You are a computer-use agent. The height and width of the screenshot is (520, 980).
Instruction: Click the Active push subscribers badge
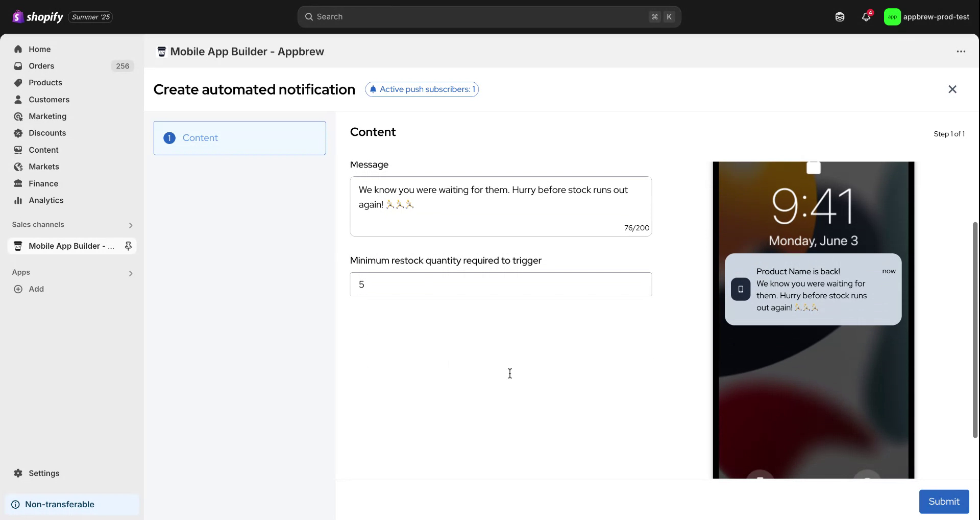pyautogui.click(x=422, y=89)
